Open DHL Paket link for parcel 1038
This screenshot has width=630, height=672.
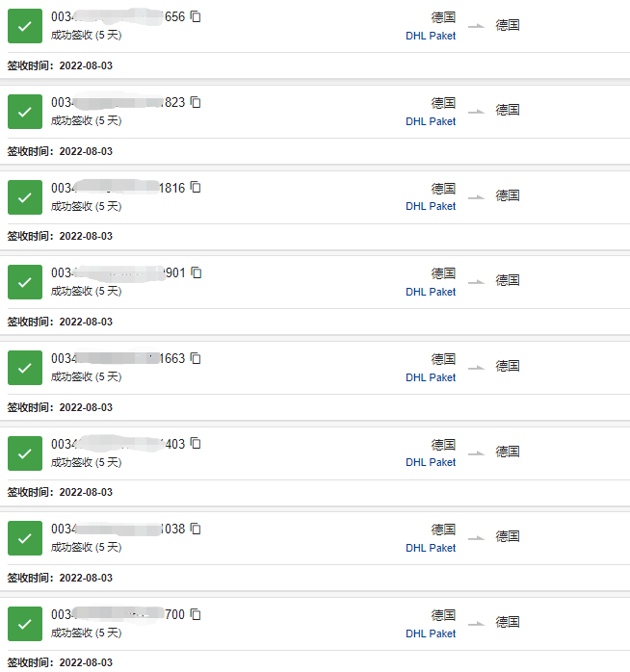[431, 548]
